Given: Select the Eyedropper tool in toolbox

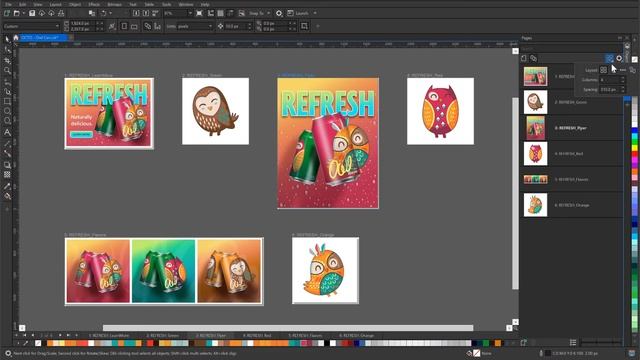Looking at the screenshot, I should pos(7,186).
